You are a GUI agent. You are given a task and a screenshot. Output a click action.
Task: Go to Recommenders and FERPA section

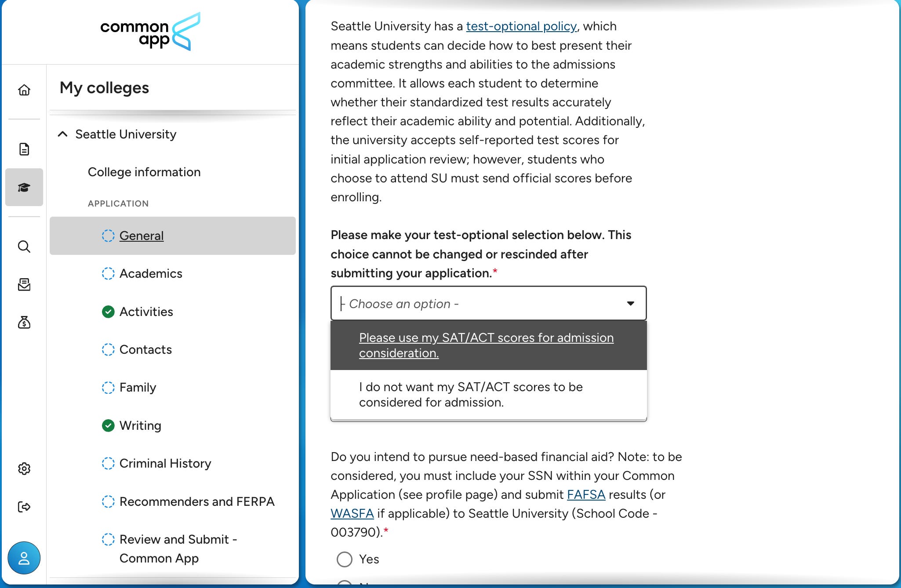196,501
